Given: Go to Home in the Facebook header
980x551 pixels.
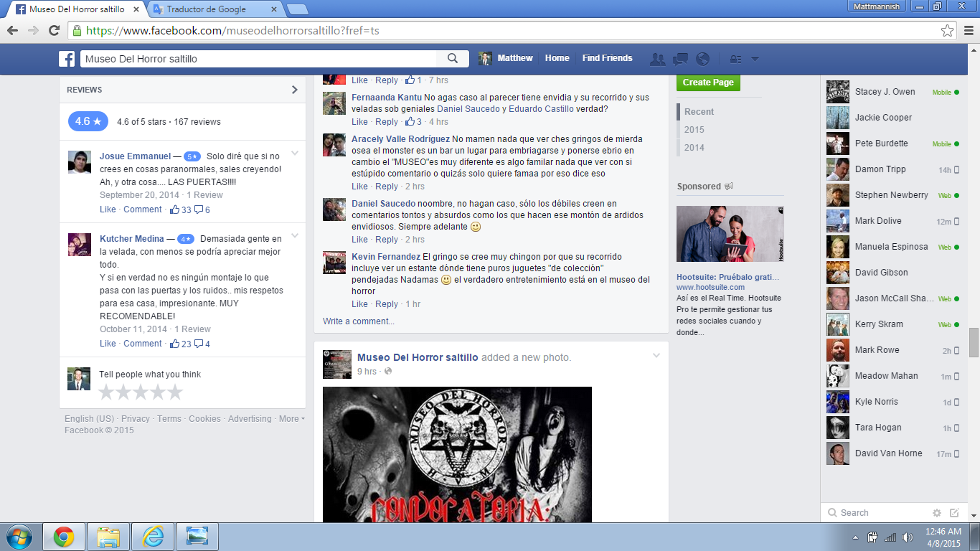Looking at the screenshot, I should (x=557, y=58).
